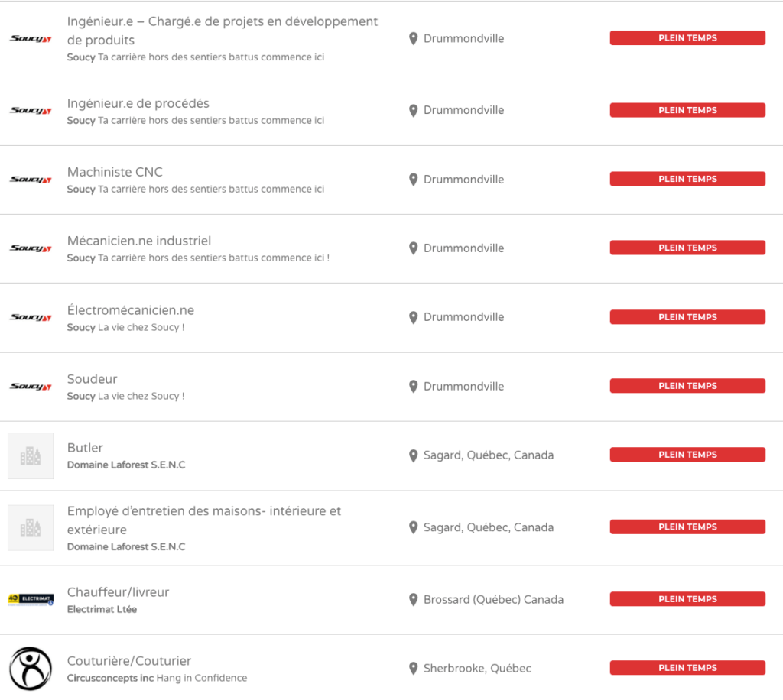Click the Plein Temps badge for Électromécanicien.ne
Image resolution: width=783 pixels, height=700 pixels.
pyautogui.click(x=687, y=317)
